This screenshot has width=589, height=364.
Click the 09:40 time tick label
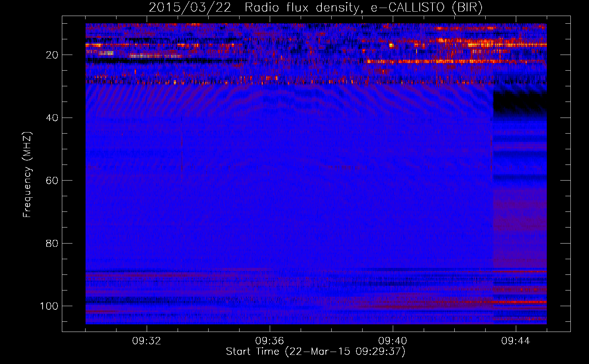[393, 341]
